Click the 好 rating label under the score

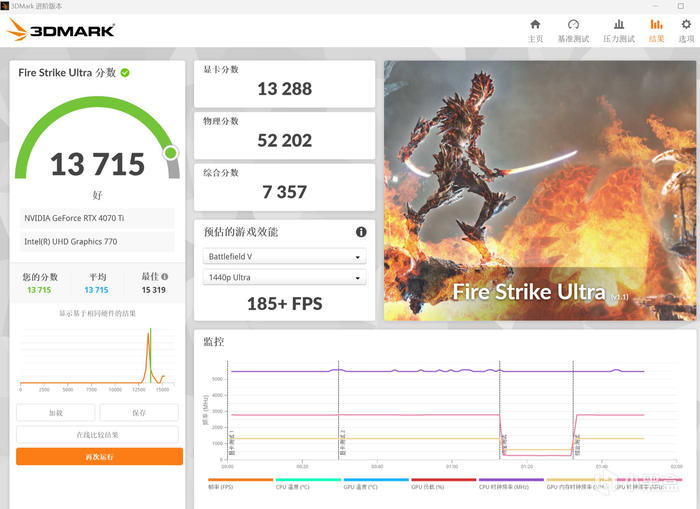[x=97, y=195]
